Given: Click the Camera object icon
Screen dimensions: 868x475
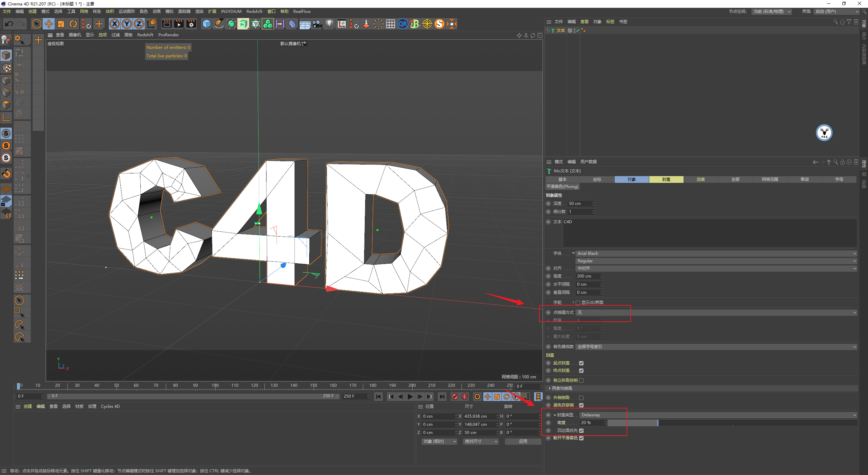Looking at the screenshot, I should click(x=317, y=24).
